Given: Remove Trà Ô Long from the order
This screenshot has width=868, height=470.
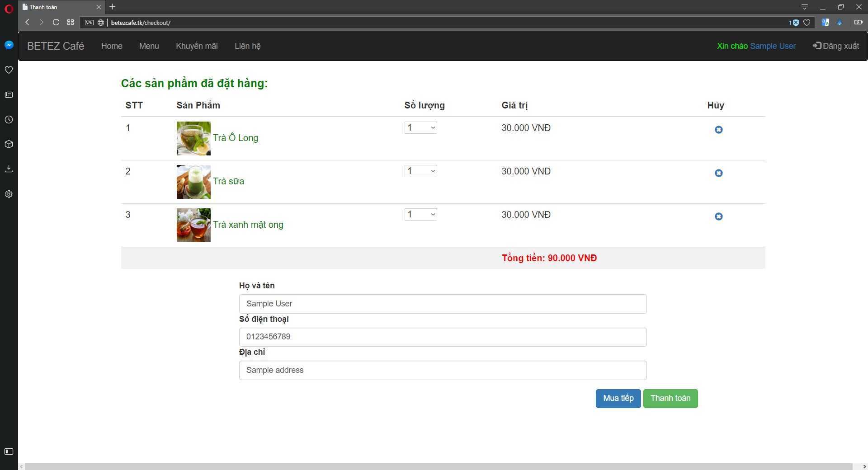Looking at the screenshot, I should coord(718,130).
